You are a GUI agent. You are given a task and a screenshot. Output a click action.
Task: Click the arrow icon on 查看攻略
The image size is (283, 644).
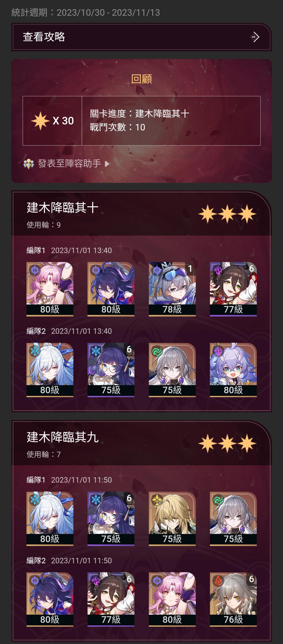255,37
